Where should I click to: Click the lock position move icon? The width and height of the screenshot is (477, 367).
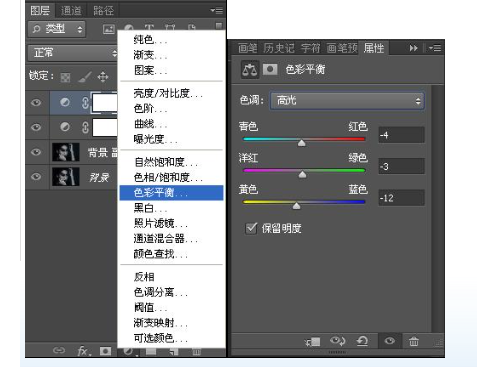[103, 77]
